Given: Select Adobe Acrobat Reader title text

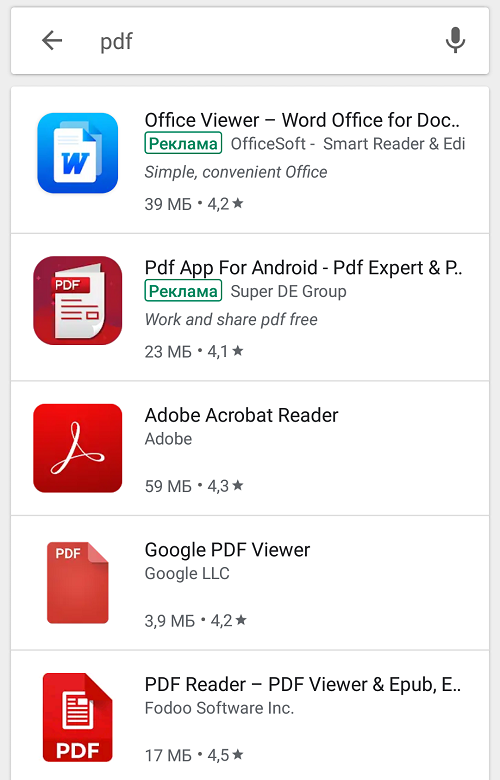Looking at the screenshot, I should (241, 415).
